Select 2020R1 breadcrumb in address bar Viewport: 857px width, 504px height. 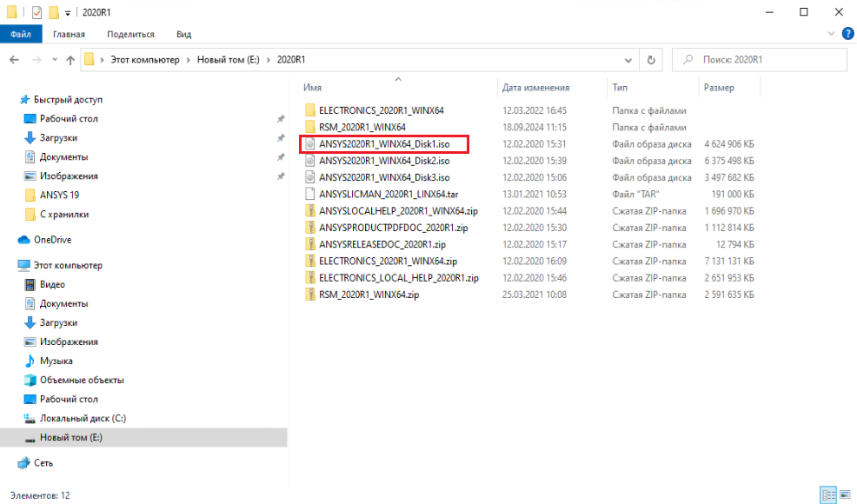(x=291, y=60)
